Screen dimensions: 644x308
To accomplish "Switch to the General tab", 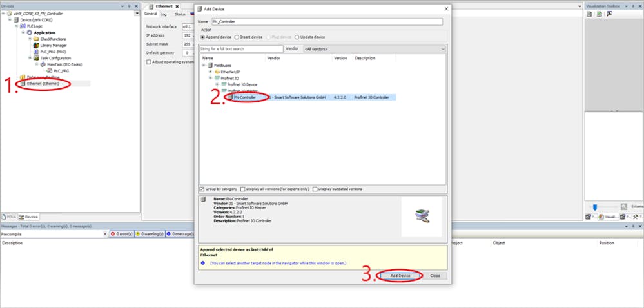I will click(x=150, y=14).
